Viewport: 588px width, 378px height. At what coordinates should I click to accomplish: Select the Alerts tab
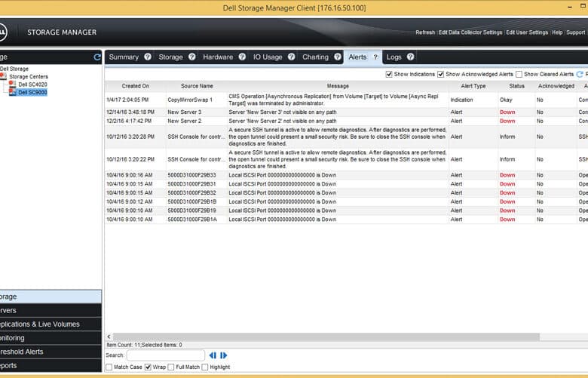click(x=357, y=57)
